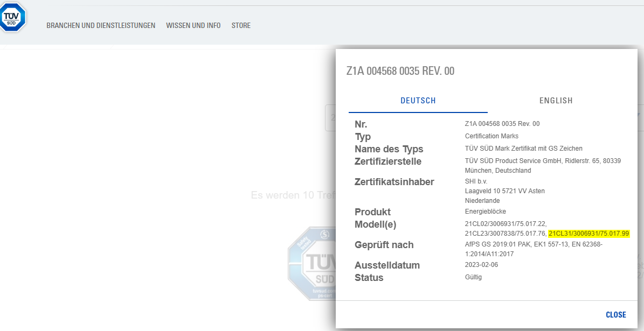Open the Wissen und Info menu

tap(193, 25)
